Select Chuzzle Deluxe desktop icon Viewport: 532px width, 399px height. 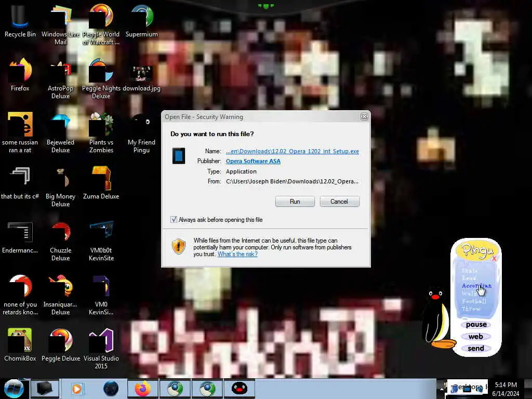[60, 241]
